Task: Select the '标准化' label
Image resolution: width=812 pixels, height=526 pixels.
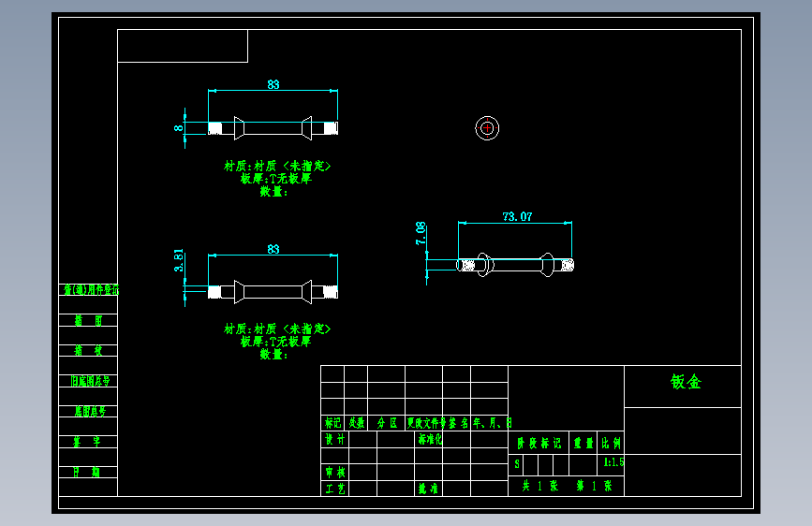Action: point(430,440)
